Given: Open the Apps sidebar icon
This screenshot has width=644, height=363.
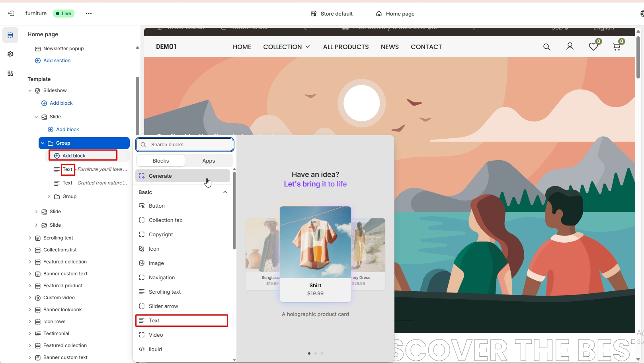Looking at the screenshot, I should coord(10,73).
